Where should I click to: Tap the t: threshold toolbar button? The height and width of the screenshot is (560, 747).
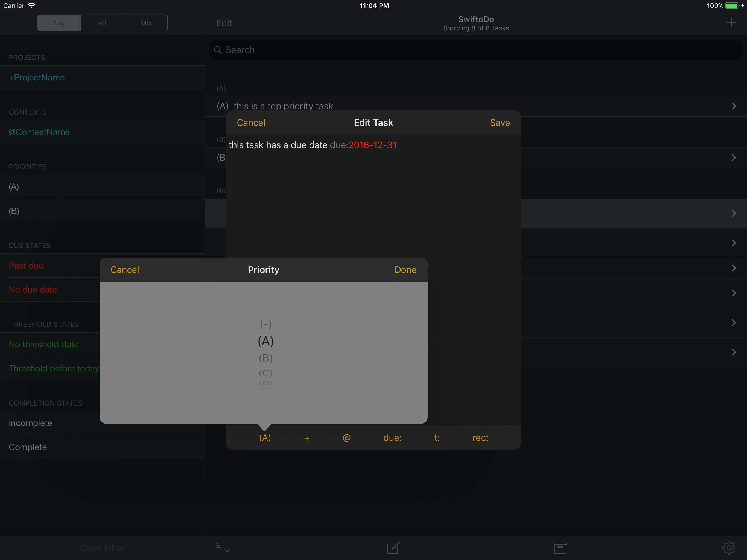point(437,438)
